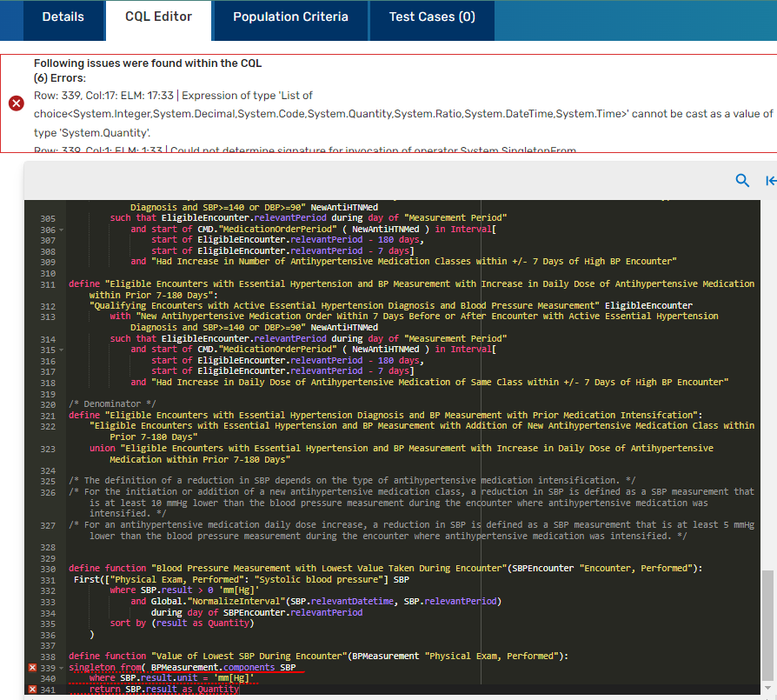Click line number 321 in the gutter

(48, 415)
